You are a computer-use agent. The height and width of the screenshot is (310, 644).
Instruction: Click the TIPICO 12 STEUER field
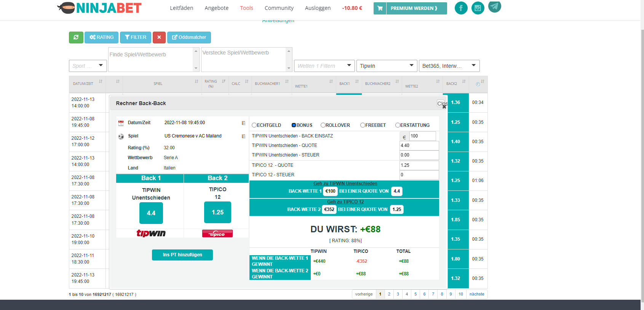click(x=419, y=175)
